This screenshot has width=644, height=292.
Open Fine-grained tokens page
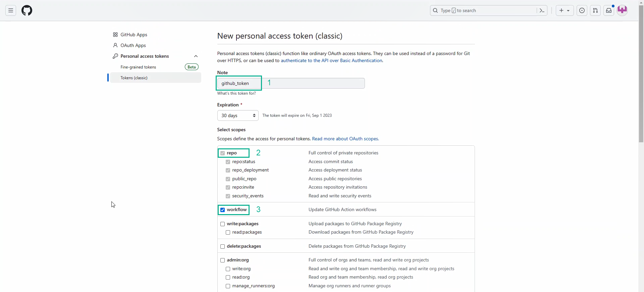(x=138, y=67)
